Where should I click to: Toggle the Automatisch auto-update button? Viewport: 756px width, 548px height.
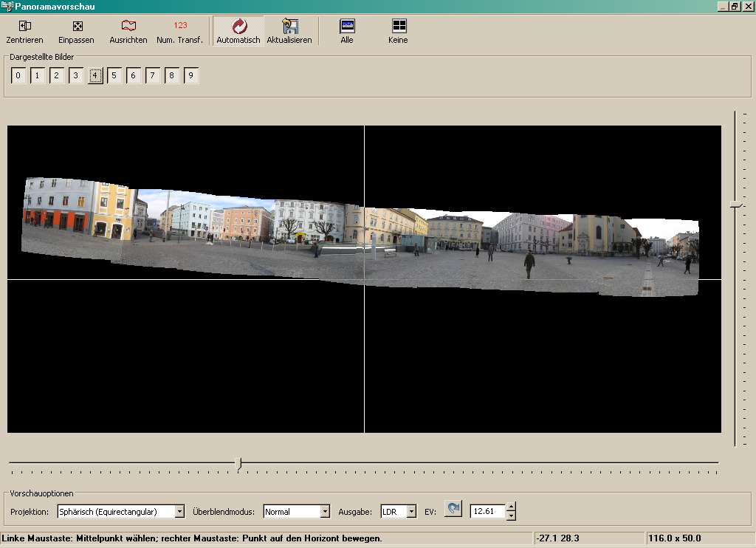click(238, 27)
